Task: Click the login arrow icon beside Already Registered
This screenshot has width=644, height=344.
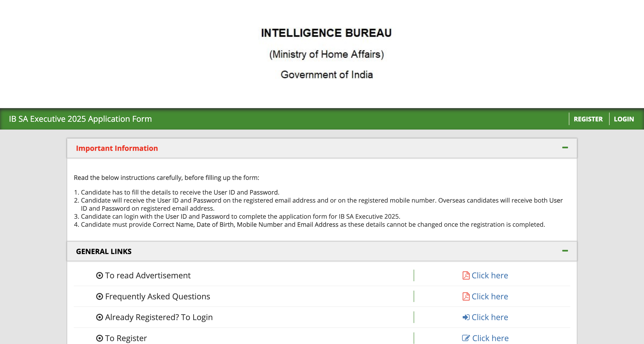Action: [x=466, y=317]
